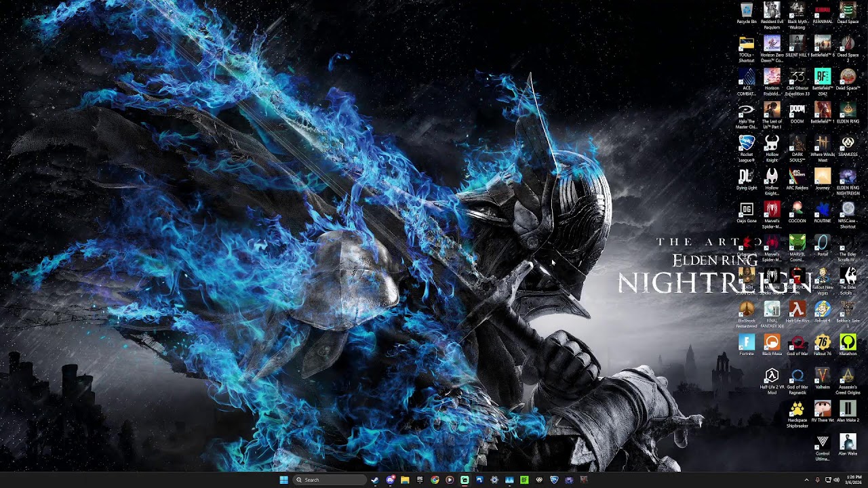Open Half-Life 2 VR Mod shortcut
The width and height of the screenshot is (868, 488).
point(772,381)
